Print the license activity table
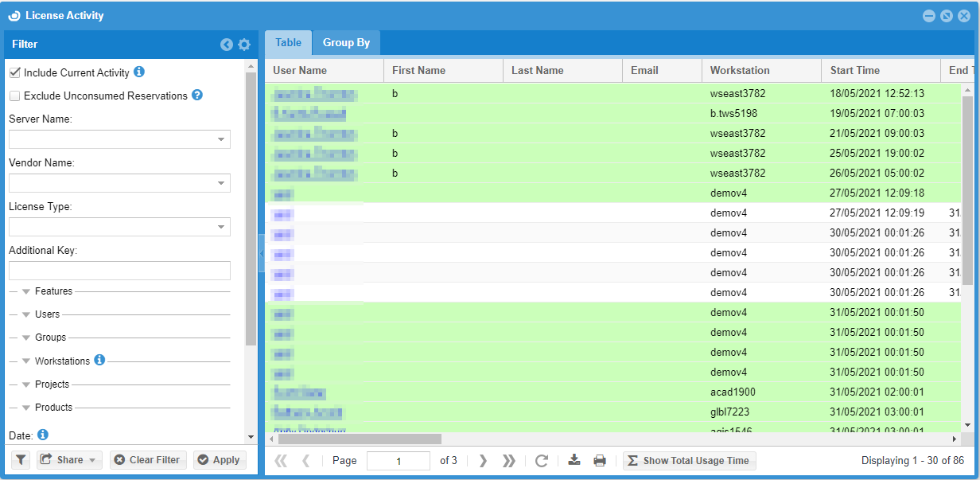Viewport: 980px width, 480px height. pos(600,460)
